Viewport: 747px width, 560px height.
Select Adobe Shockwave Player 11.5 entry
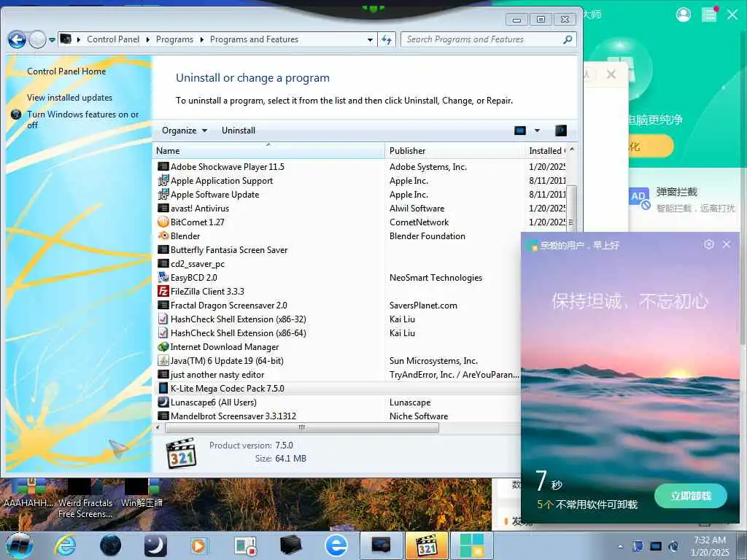coord(228,167)
